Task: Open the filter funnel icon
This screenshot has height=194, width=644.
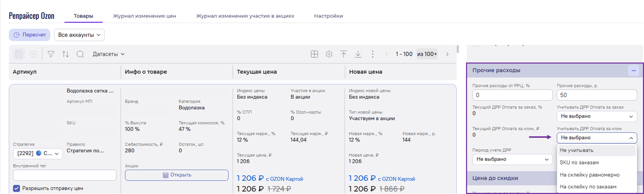Action: (51, 54)
